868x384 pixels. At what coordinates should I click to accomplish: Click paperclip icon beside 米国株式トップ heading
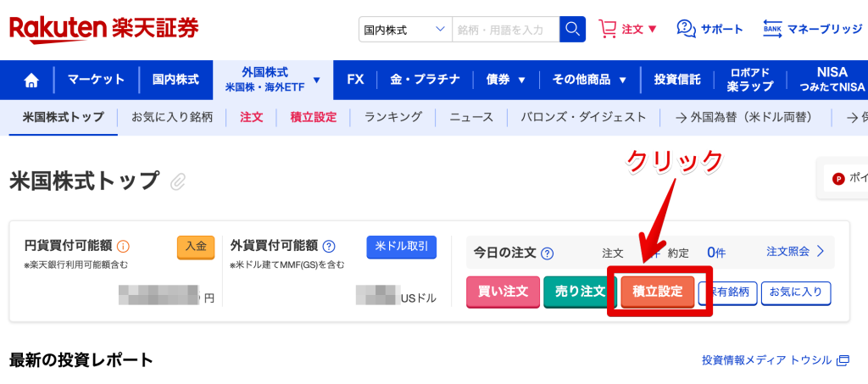(x=178, y=181)
